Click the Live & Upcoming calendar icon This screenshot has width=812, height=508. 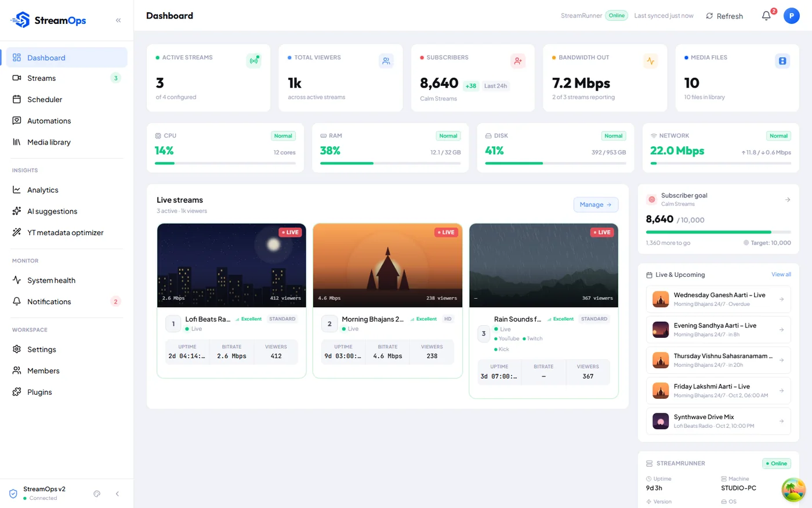click(x=650, y=275)
